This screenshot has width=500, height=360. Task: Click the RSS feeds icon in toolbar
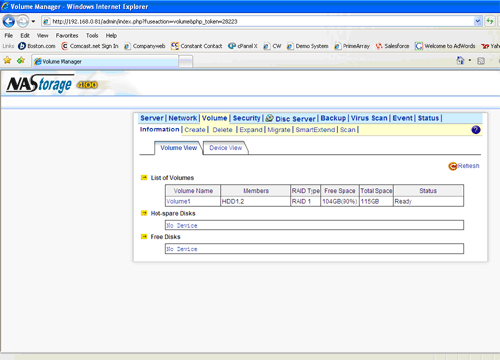point(481,61)
